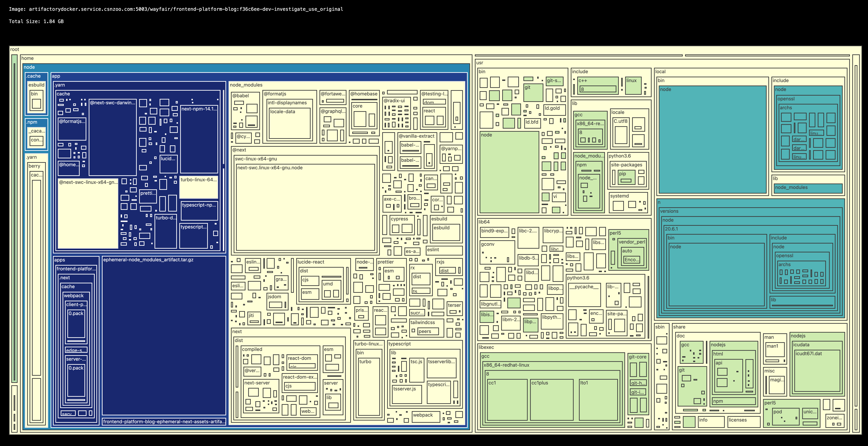Screen dimensions: 868x446
Task: Select the client-p 0.pack block
Action: click(x=76, y=324)
